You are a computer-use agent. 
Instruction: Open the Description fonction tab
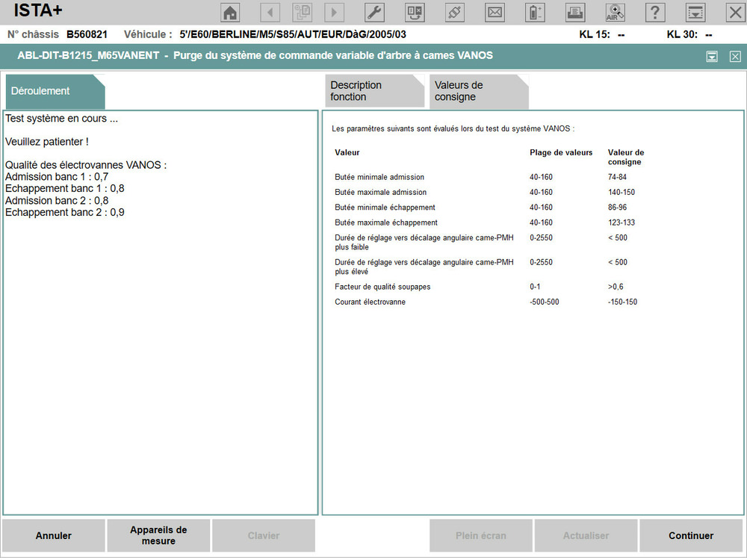click(374, 91)
